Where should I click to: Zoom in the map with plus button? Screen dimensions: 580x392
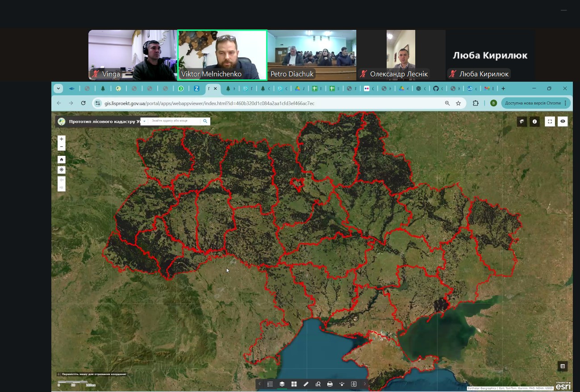[x=62, y=139]
